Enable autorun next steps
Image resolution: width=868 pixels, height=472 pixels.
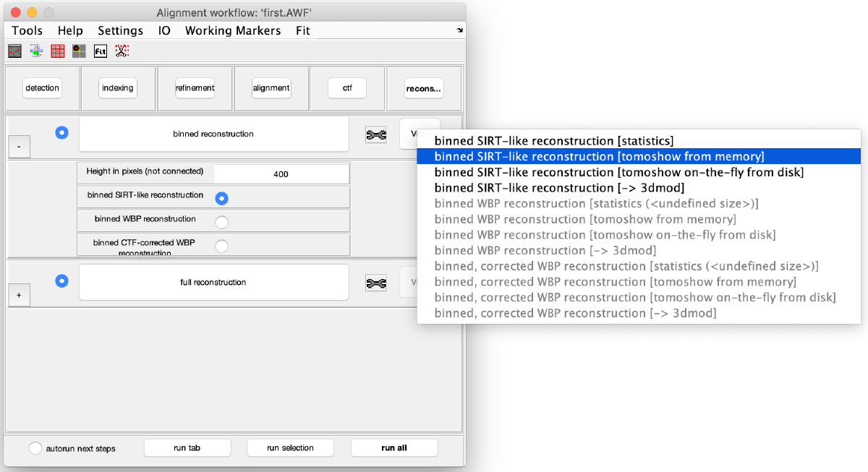coord(35,447)
